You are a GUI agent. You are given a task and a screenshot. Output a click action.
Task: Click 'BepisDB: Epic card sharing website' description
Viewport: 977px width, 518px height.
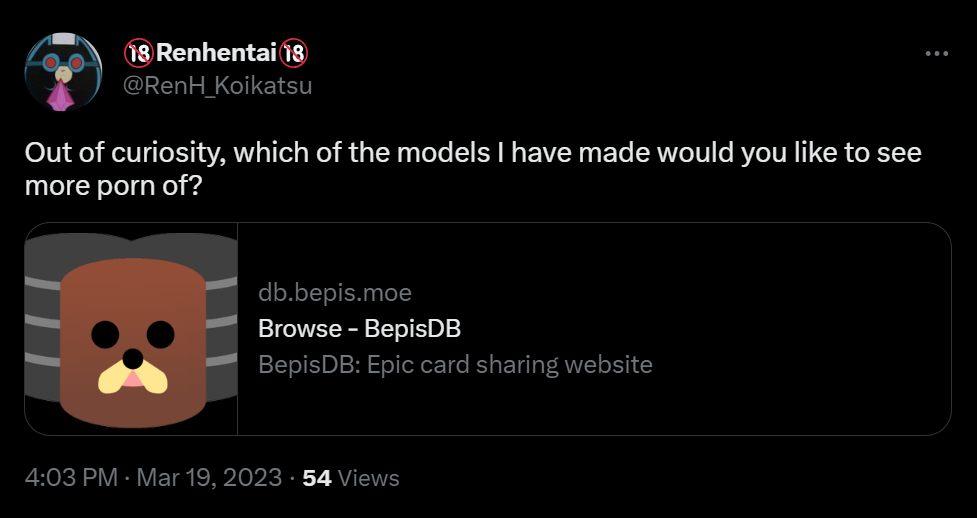455,364
